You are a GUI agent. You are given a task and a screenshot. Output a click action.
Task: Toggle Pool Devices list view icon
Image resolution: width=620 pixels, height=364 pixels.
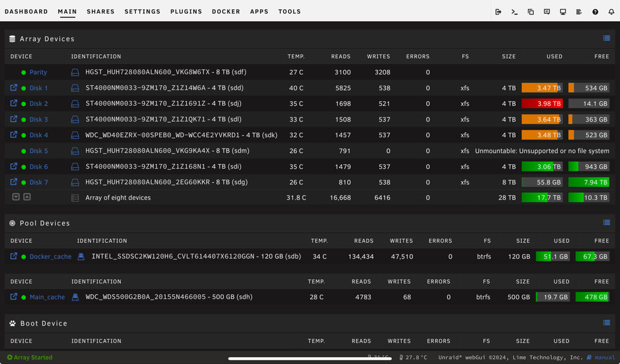pyautogui.click(x=606, y=223)
